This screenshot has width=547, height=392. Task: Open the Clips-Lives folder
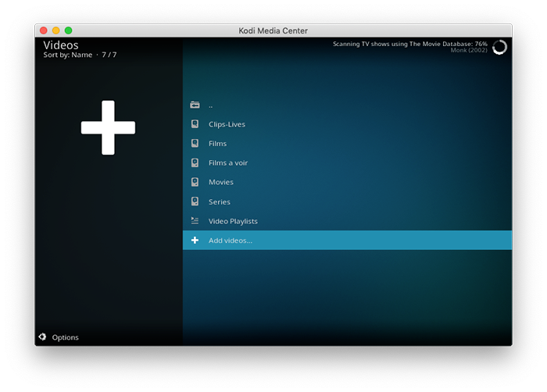(227, 124)
